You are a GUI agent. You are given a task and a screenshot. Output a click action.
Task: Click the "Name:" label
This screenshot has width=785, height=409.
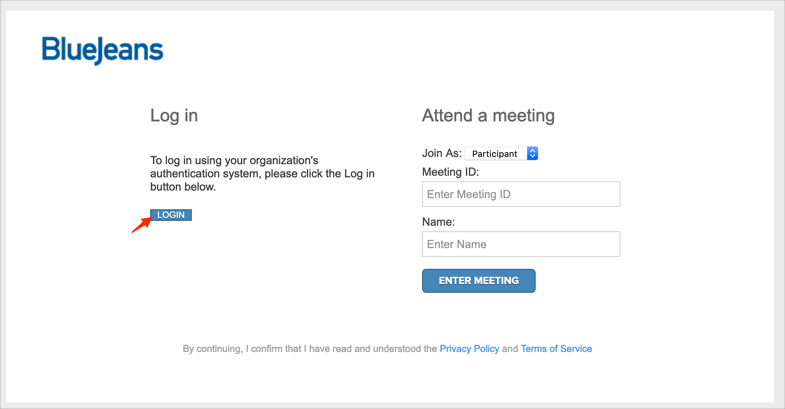pyautogui.click(x=438, y=222)
